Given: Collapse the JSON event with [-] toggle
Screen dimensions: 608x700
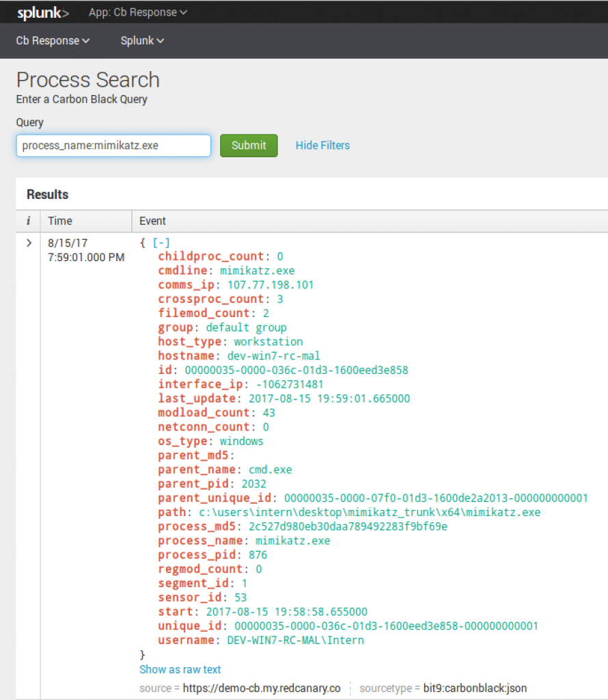Looking at the screenshot, I should coord(161,243).
